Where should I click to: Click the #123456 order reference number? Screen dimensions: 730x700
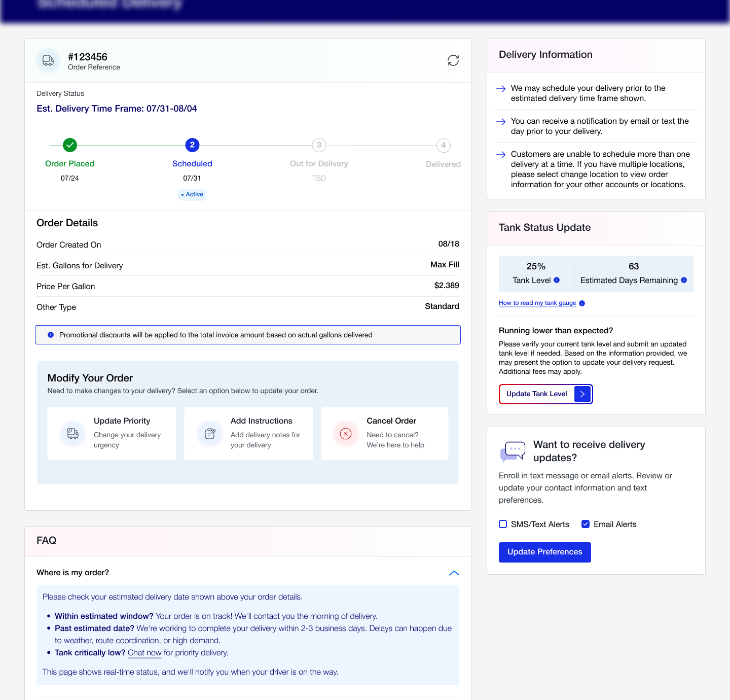click(88, 57)
